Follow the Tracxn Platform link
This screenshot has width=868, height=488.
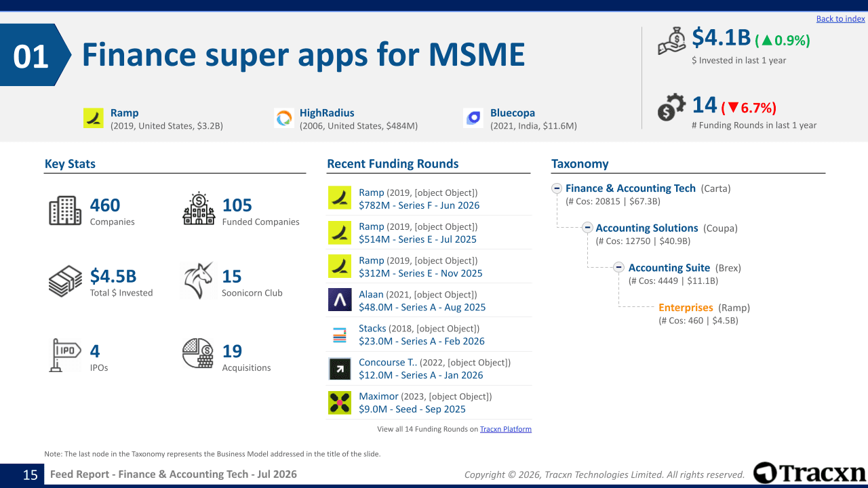click(506, 429)
